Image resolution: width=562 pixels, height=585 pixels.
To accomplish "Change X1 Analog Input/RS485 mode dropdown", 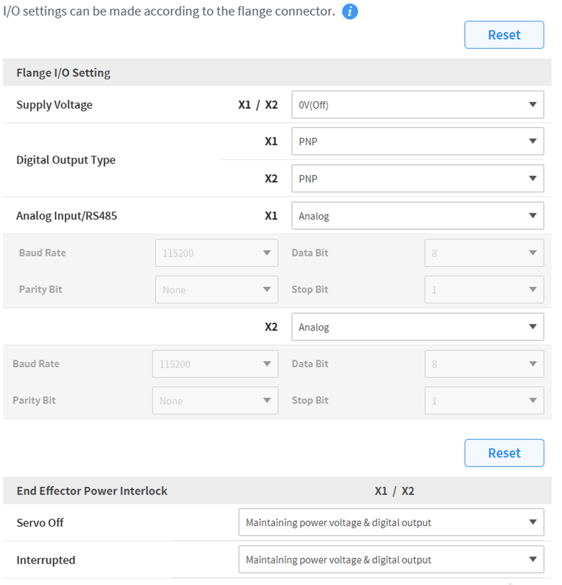I will 417,216.
